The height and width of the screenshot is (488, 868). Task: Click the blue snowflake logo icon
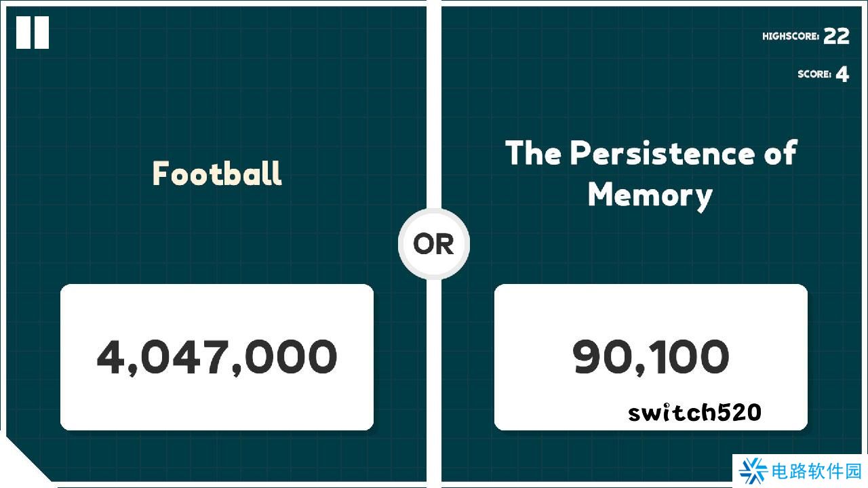click(753, 470)
